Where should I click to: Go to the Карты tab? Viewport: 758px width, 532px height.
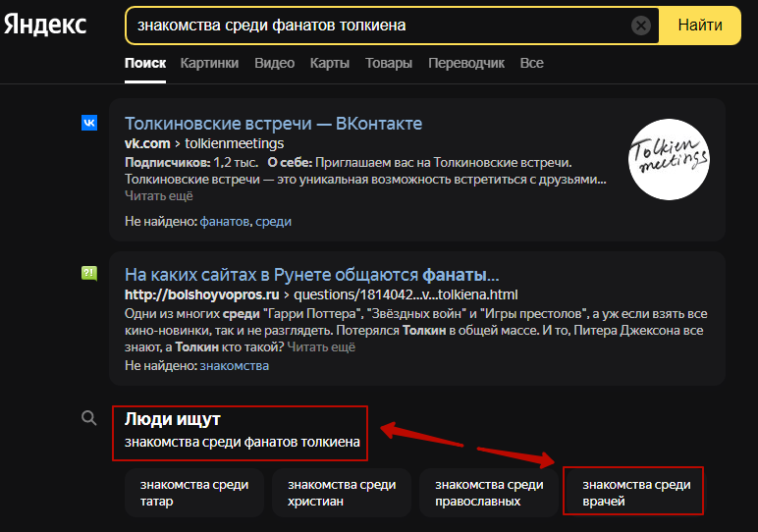point(330,63)
